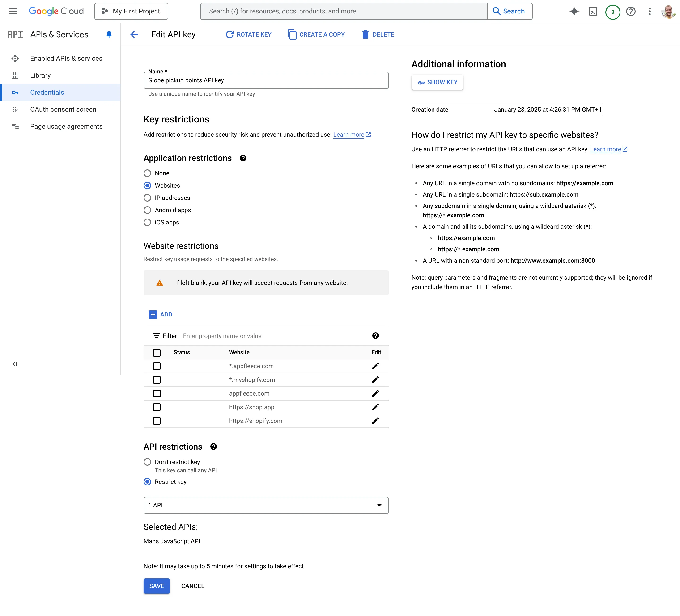The height and width of the screenshot is (616, 680).
Task: Click the blue SAVE button
Action: [157, 586]
